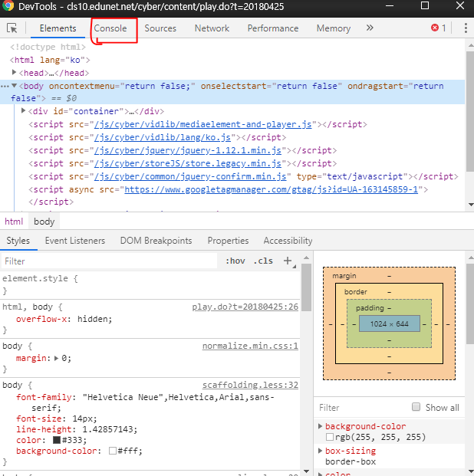Open the Sources tab
Viewport: 474px width, 476px height.
(160, 28)
